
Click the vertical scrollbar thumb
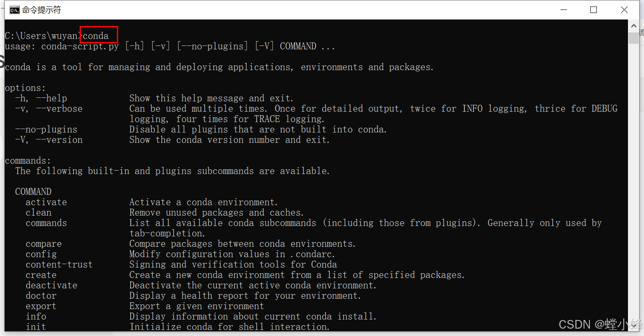point(634,38)
